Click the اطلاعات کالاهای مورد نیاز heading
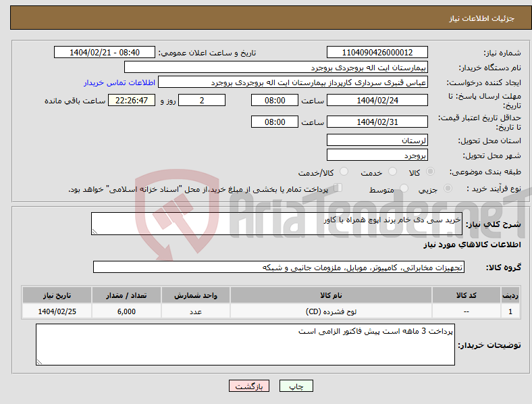The width and height of the screenshot is (532, 404). (x=472, y=245)
